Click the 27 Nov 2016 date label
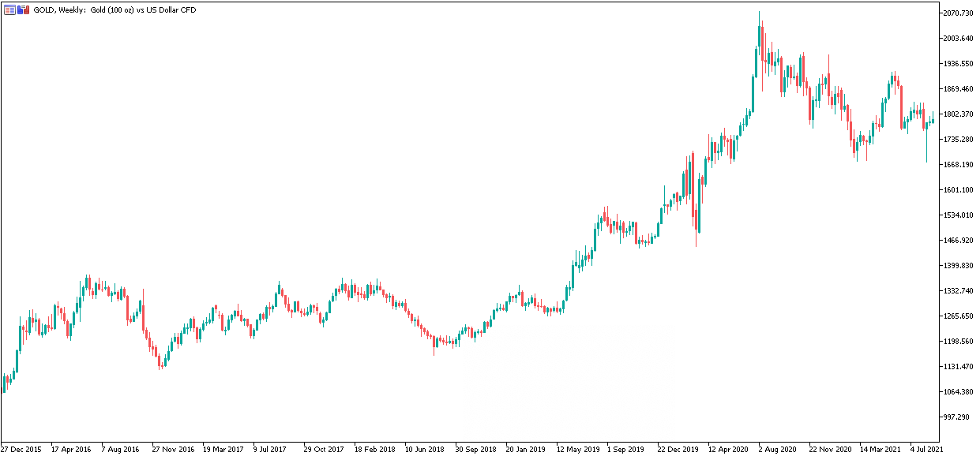Image resolution: width=980 pixels, height=456 pixels. [173, 449]
